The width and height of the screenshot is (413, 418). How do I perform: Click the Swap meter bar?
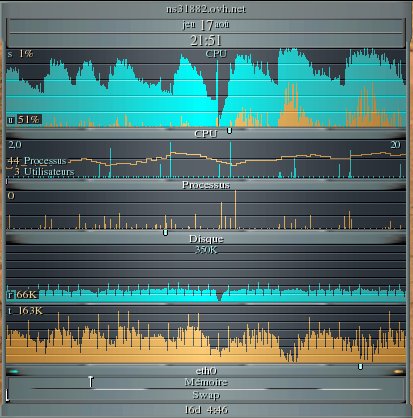[x=206, y=395]
